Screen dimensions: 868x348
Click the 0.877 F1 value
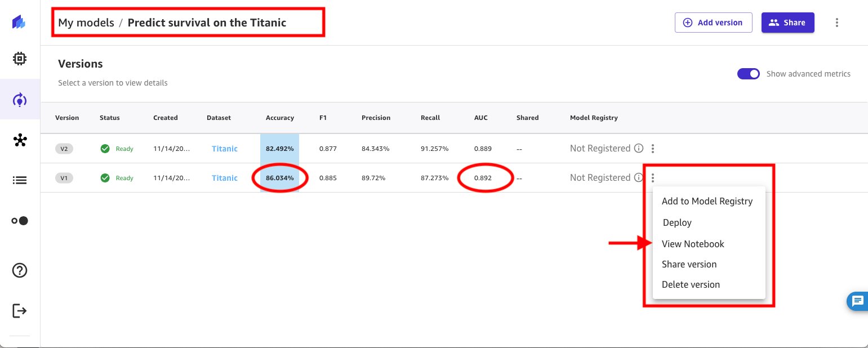pos(328,149)
